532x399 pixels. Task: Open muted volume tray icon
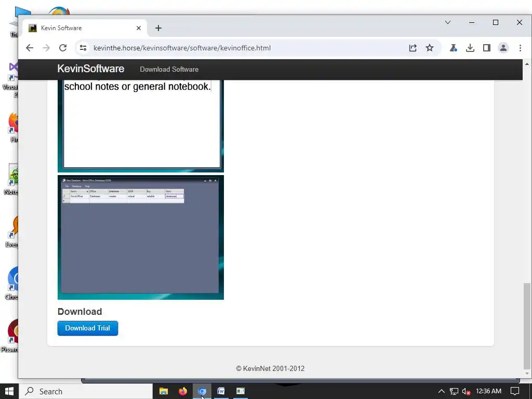point(467,392)
